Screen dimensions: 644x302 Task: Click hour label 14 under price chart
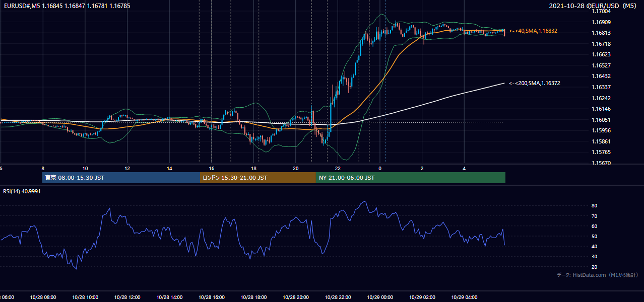(x=169, y=169)
